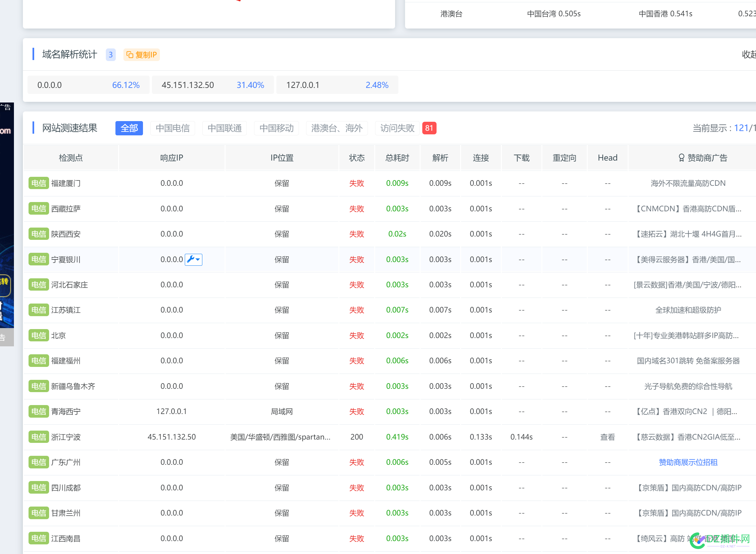Click the 新疆乌鲁木齐 detection point
This screenshot has width=756, height=554.
(73, 386)
